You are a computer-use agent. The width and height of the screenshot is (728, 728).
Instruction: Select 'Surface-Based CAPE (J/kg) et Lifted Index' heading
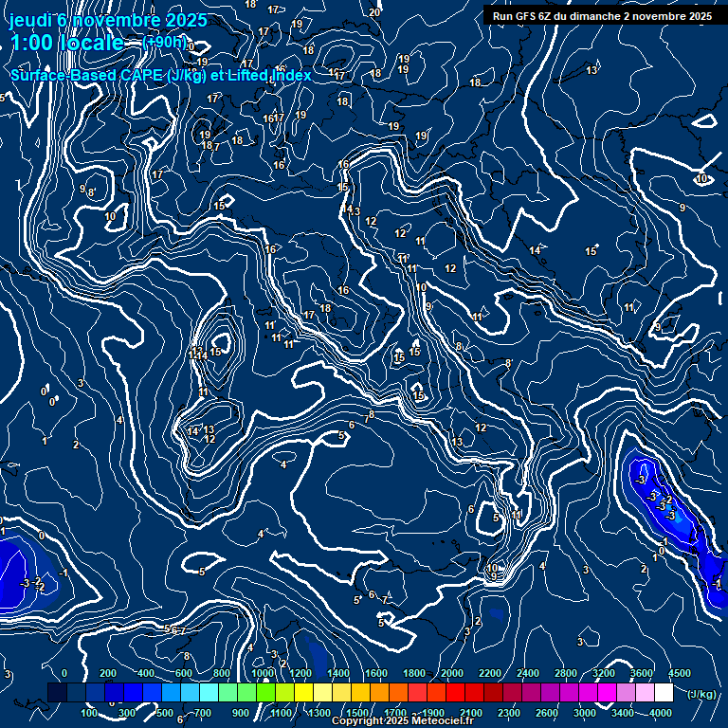pos(160,75)
